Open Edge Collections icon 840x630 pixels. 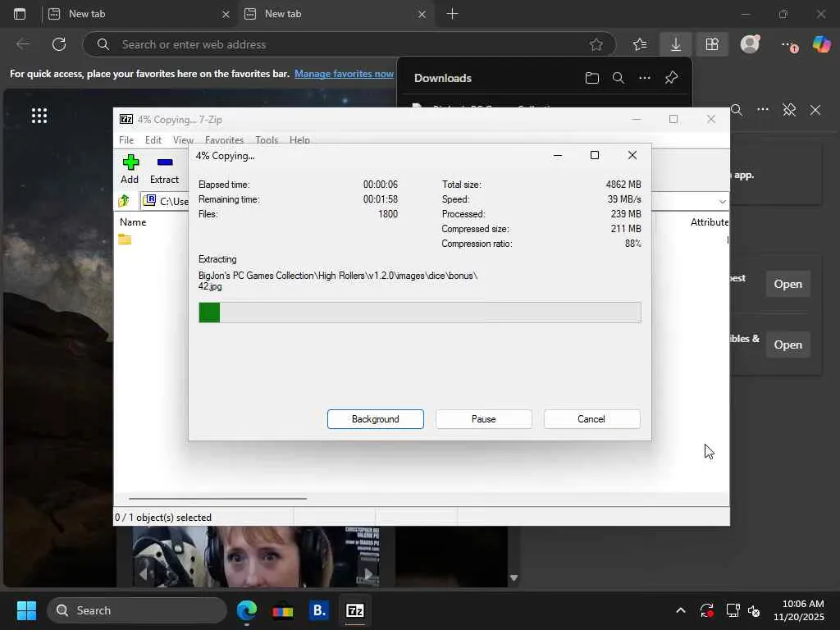(712, 44)
